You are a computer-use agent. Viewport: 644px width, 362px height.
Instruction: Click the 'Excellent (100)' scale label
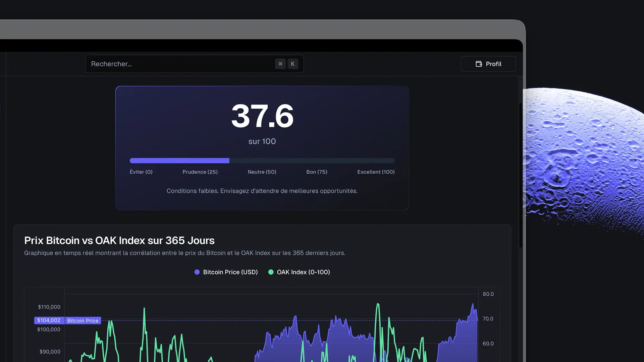pos(376,172)
